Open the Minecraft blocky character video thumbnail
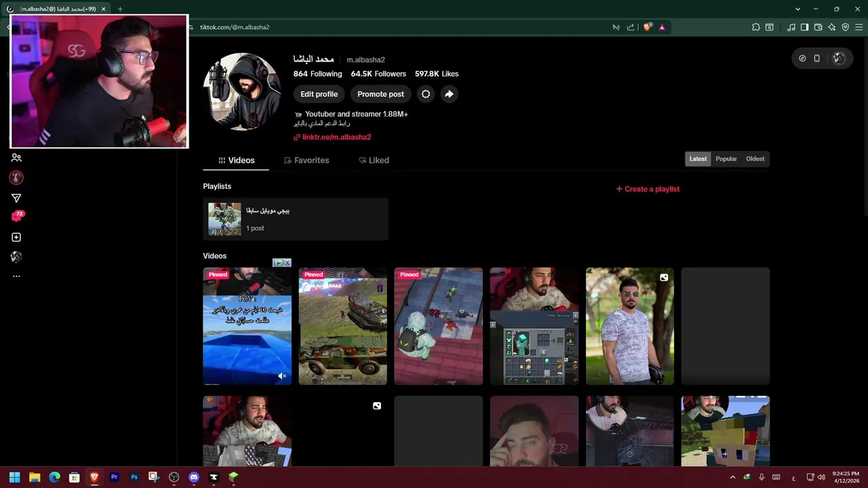 [726, 431]
